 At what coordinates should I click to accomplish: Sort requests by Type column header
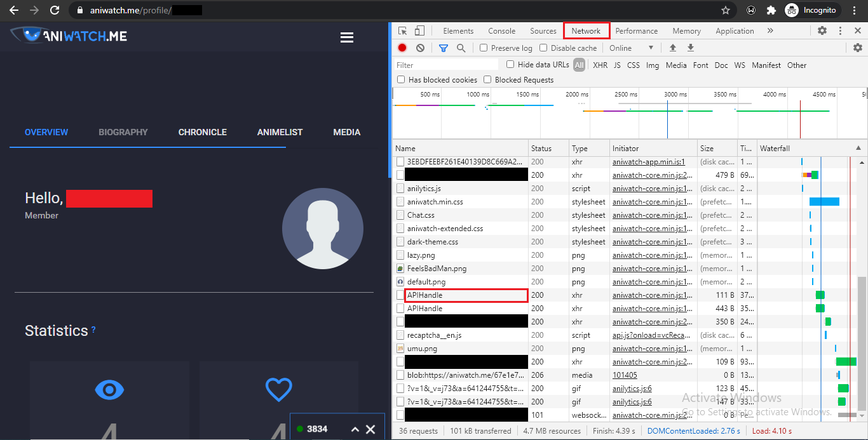pyautogui.click(x=589, y=148)
